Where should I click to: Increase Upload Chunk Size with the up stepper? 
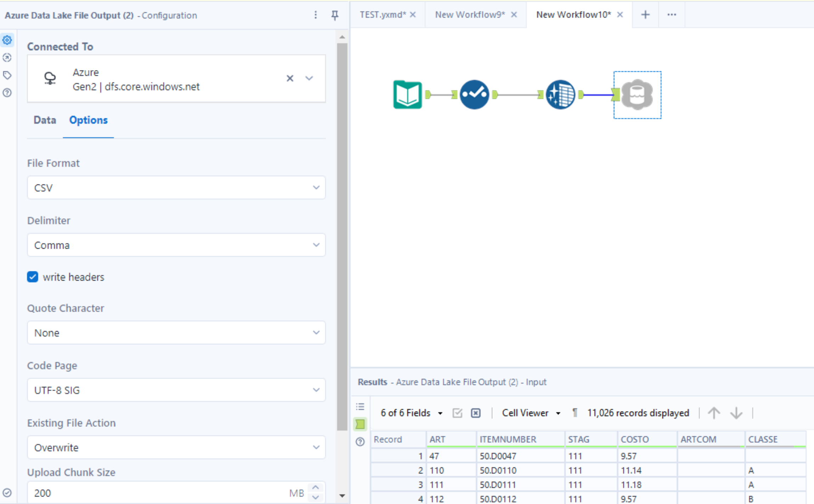click(x=315, y=488)
